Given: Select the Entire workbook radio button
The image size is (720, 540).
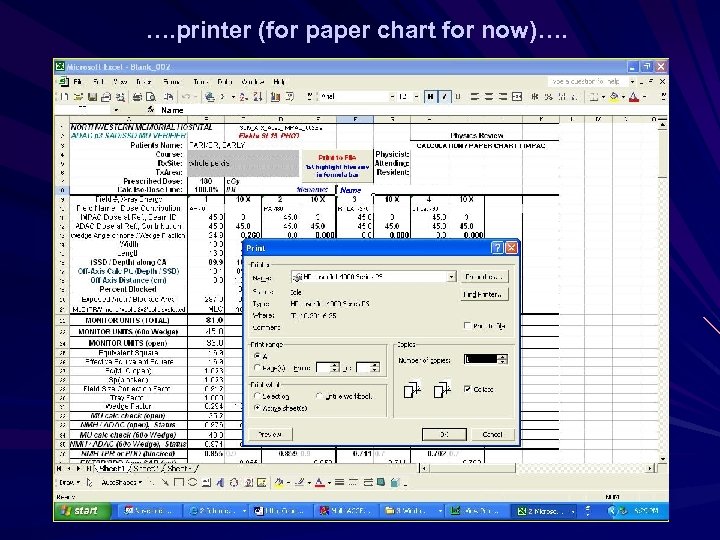Looking at the screenshot, I should point(320,396).
